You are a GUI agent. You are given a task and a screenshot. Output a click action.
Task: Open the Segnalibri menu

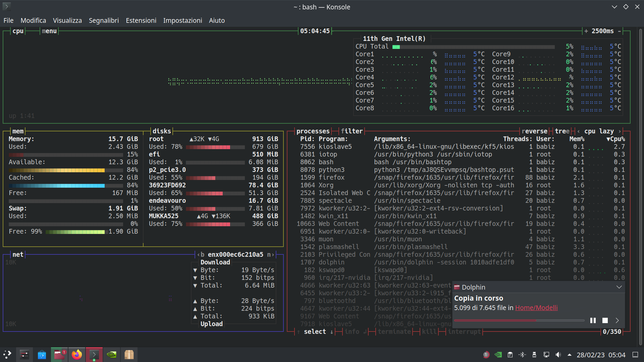(x=104, y=20)
